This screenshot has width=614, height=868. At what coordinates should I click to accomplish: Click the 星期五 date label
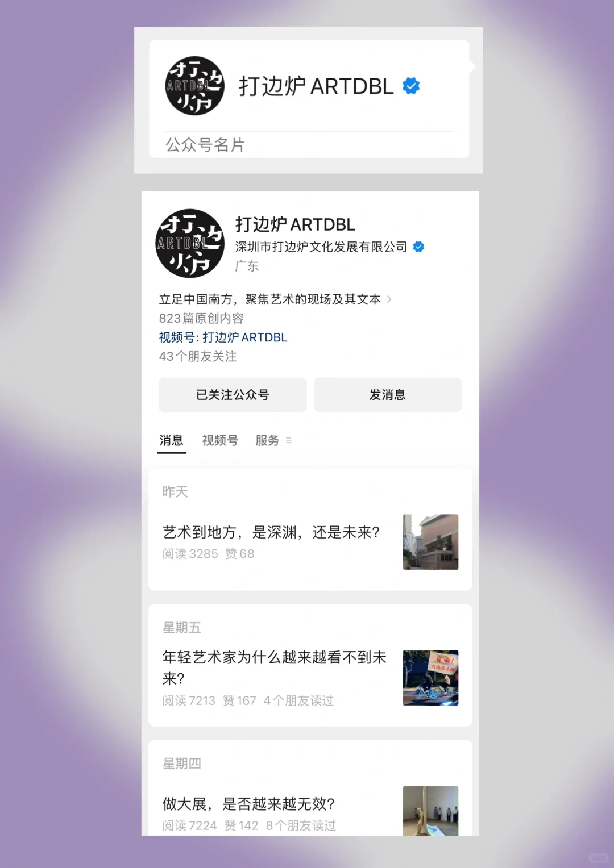pos(182,628)
